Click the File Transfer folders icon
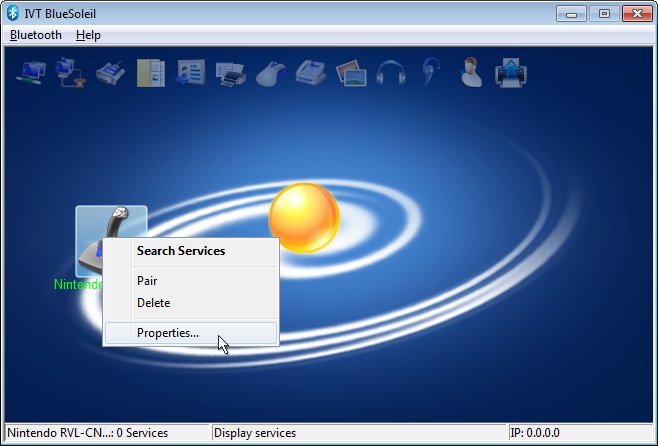Image resolution: width=658 pixels, height=446 pixels. 151,73
